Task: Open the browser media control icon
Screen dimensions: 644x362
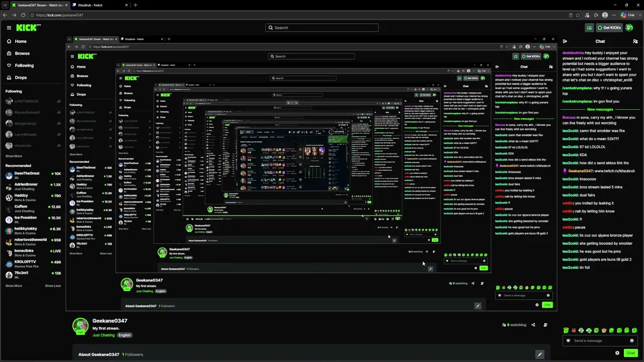Action: coord(587,15)
